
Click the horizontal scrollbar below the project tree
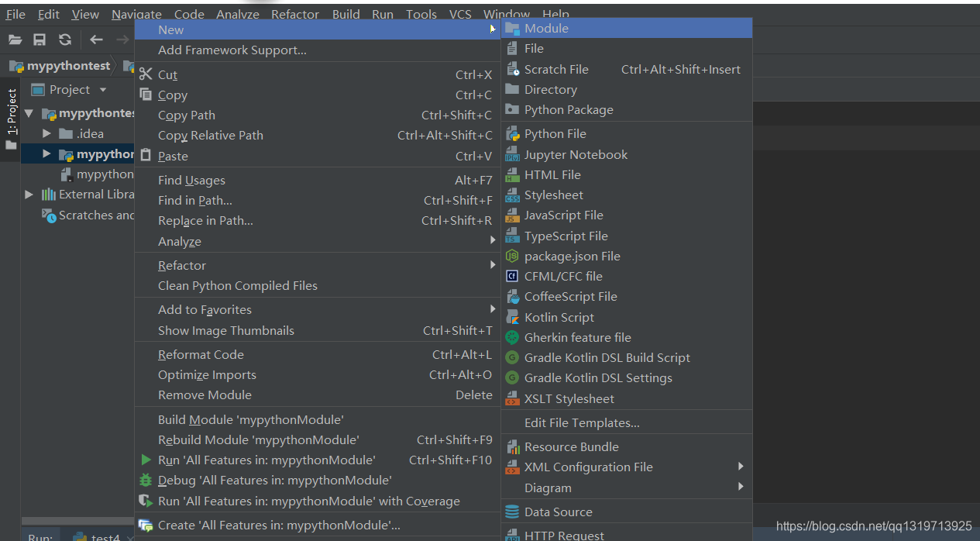click(77, 520)
